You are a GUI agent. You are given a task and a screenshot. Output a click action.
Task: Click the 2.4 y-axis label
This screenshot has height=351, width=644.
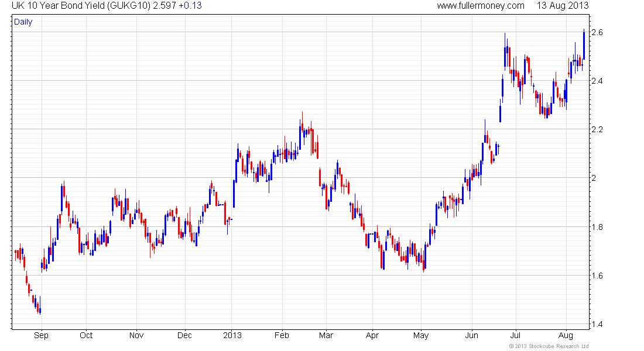point(597,81)
